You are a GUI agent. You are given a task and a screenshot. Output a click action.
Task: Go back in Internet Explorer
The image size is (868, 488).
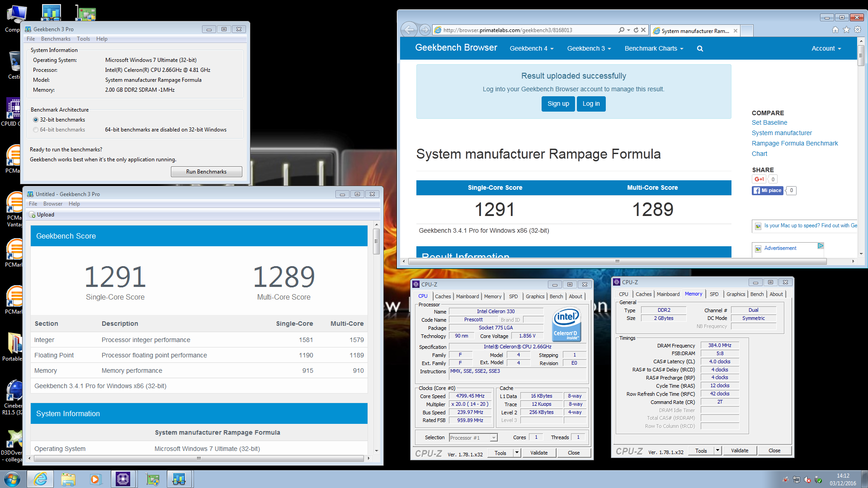coord(409,30)
